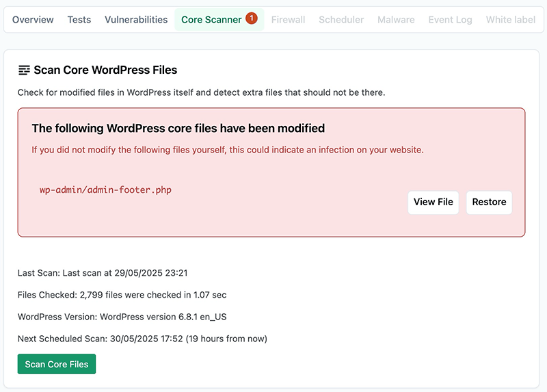The height and width of the screenshot is (392, 547).
Task: Go to the Vulnerabilities tab
Action: coord(136,20)
